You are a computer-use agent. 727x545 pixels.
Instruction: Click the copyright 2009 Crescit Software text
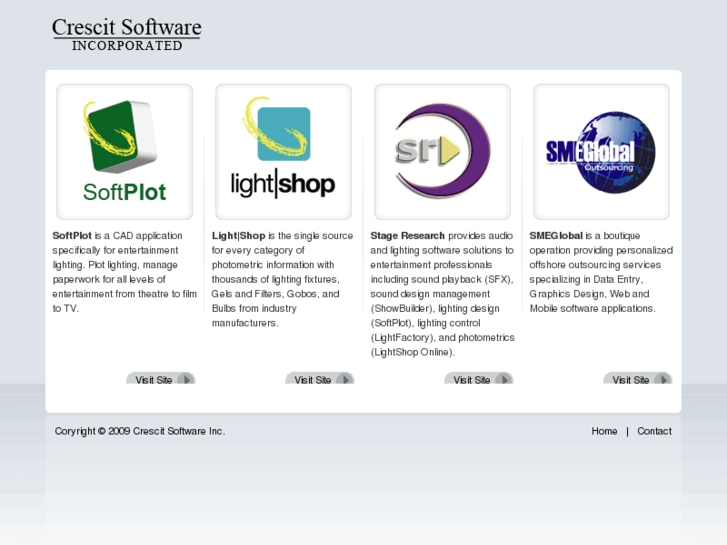(140, 431)
